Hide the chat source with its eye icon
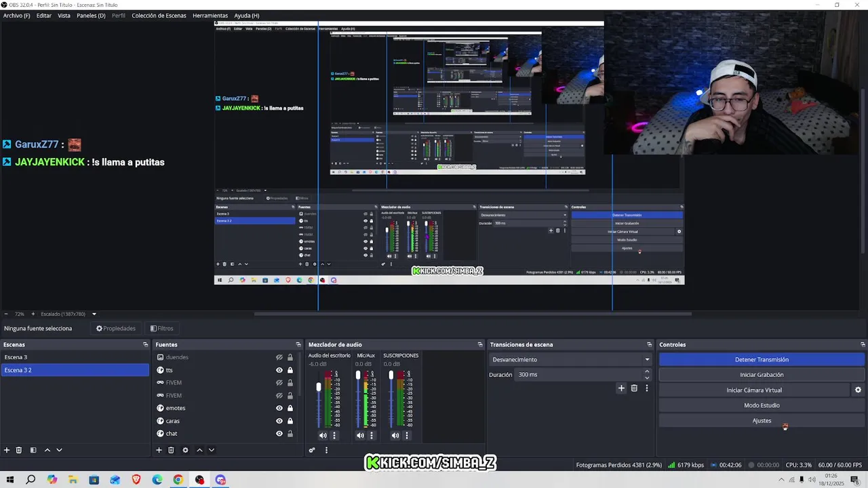 279,434
